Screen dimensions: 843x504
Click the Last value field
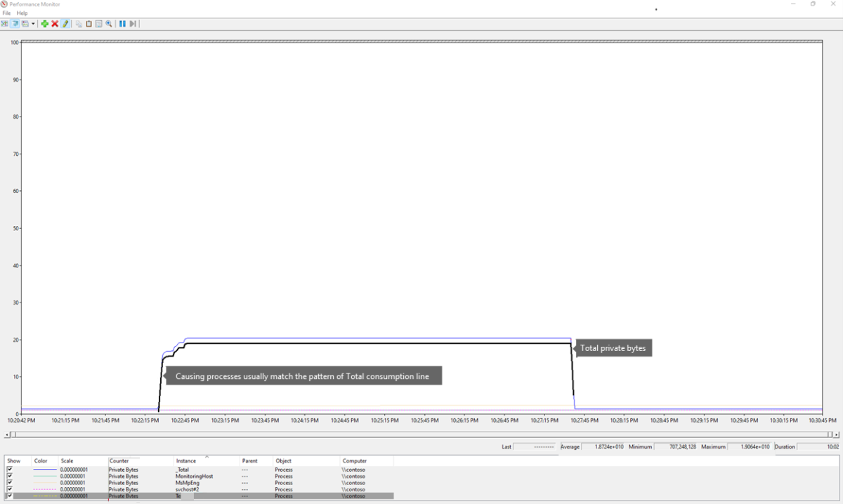535,446
